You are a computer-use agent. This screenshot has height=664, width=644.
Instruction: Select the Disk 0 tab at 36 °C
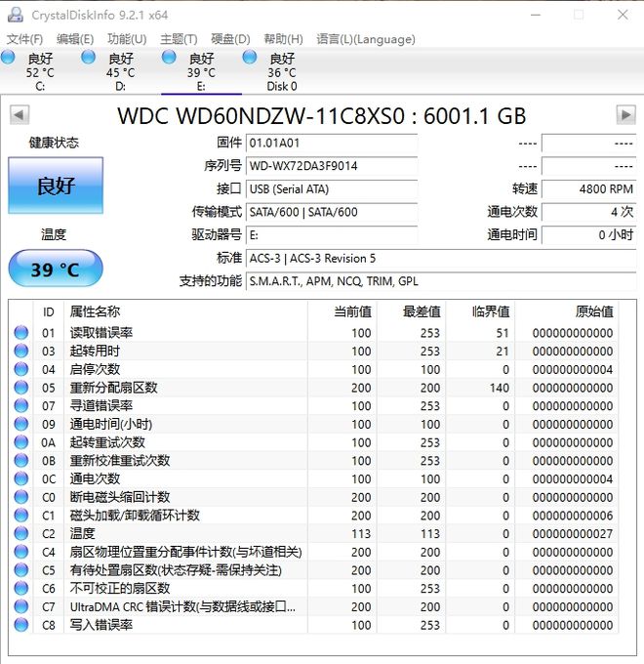(282, 71)
